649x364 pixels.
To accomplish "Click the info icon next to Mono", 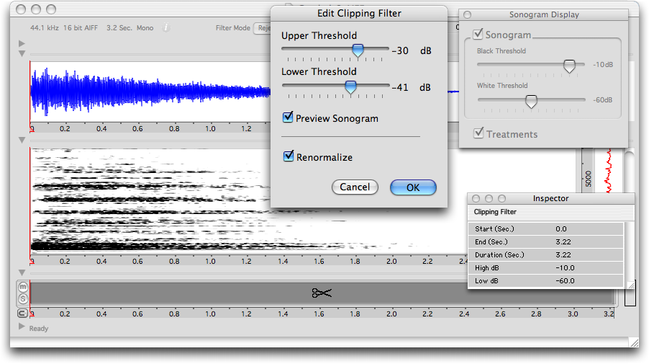I will (x=166, y=28).
